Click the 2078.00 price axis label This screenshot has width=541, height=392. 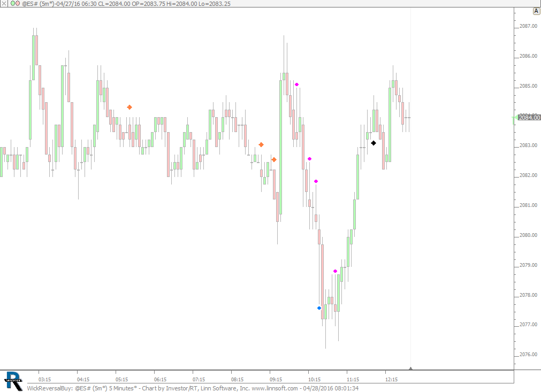coord(528,295)
